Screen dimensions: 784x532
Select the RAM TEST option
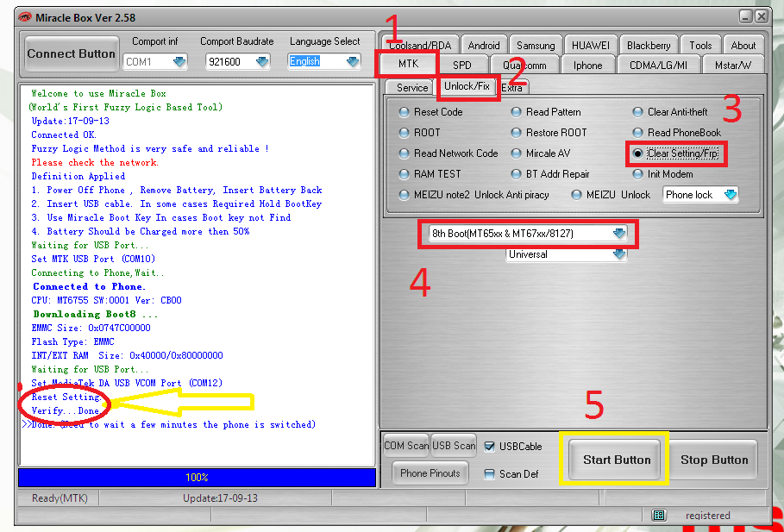click(430, 174)
